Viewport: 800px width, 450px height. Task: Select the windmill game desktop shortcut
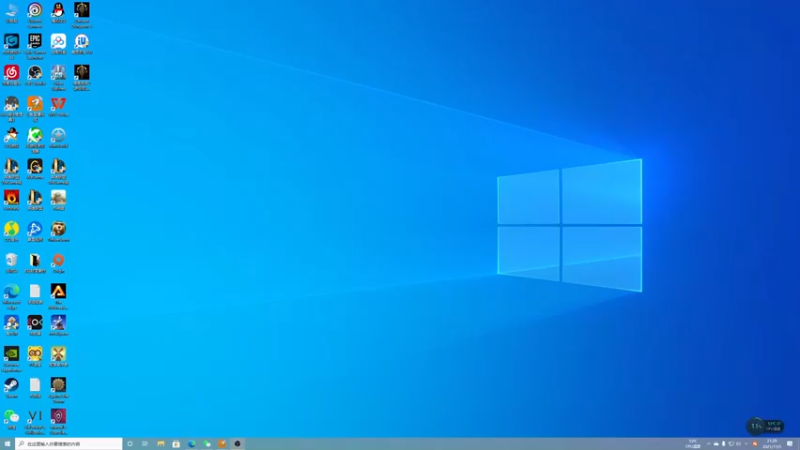point(58,356)
